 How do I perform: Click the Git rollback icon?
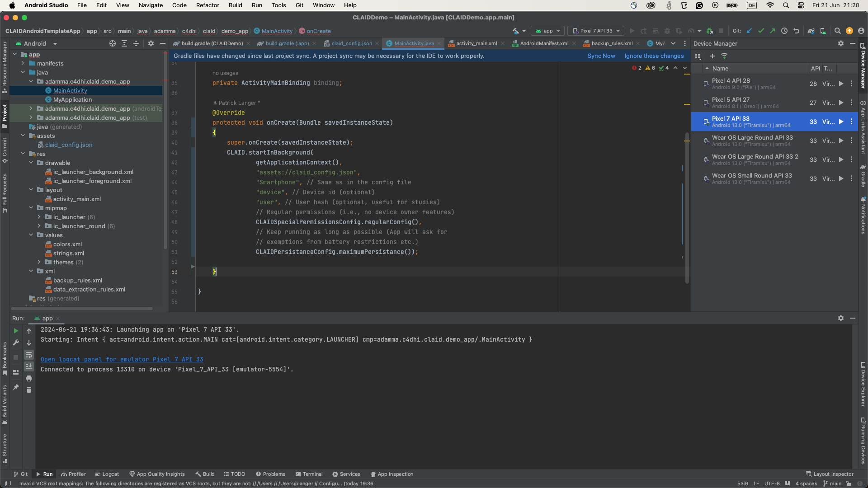797,31
